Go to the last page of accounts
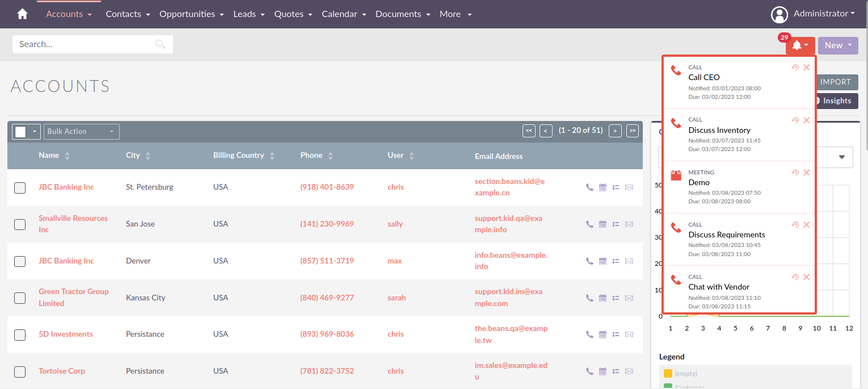The height and width of the screenshot is (389, 868). click(632, 131)
